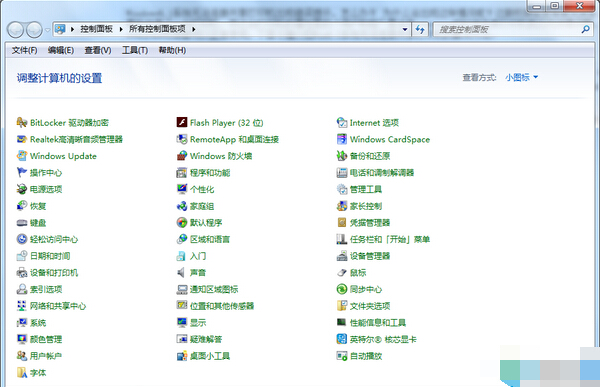
Task: Open the 家庭组 item
Action: (195, 206)
